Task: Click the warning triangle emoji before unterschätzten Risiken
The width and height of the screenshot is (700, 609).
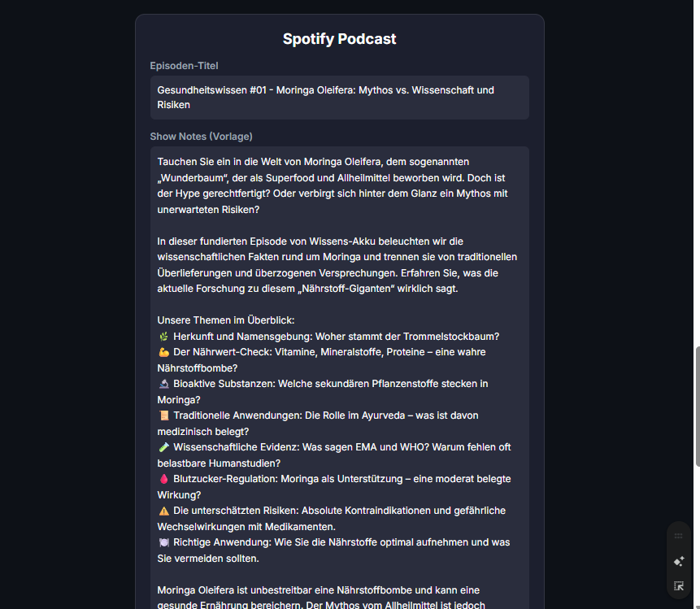Action: pos(163,511)
